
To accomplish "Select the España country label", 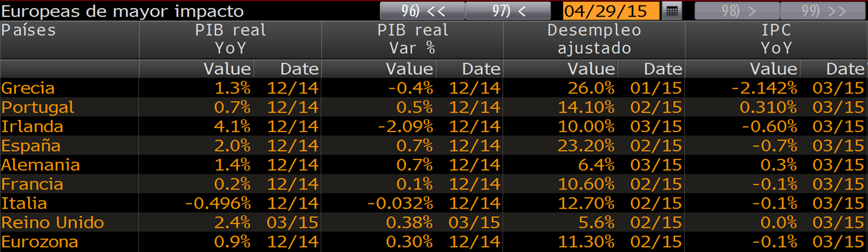I will [x=31, y=146].
